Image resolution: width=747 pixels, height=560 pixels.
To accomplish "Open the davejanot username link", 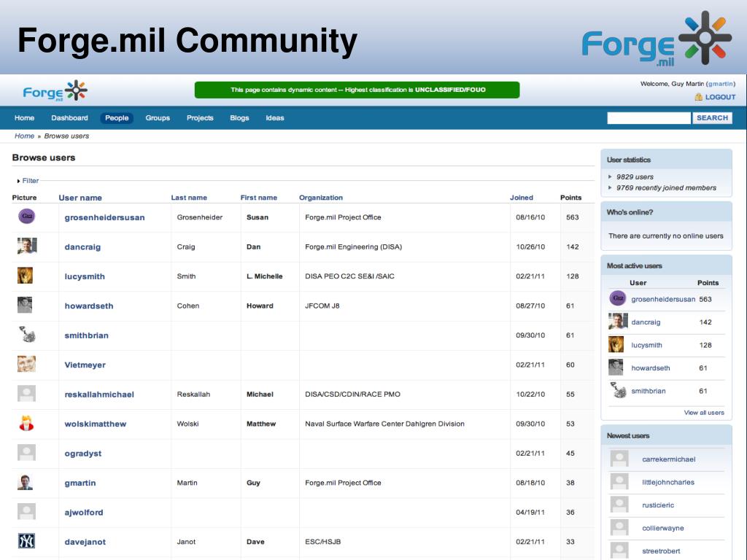I will pyautogui.click(x=85, y=542).
